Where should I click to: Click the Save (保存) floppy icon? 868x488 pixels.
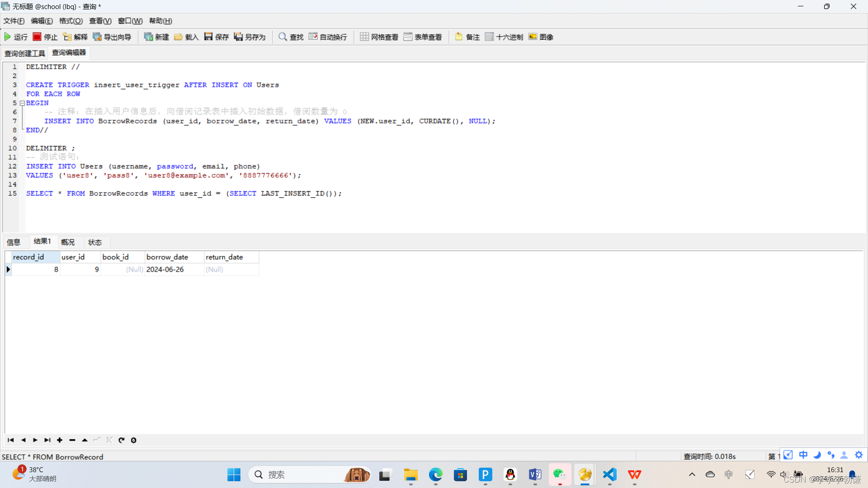pyautogui.click(x=208, y=37)
